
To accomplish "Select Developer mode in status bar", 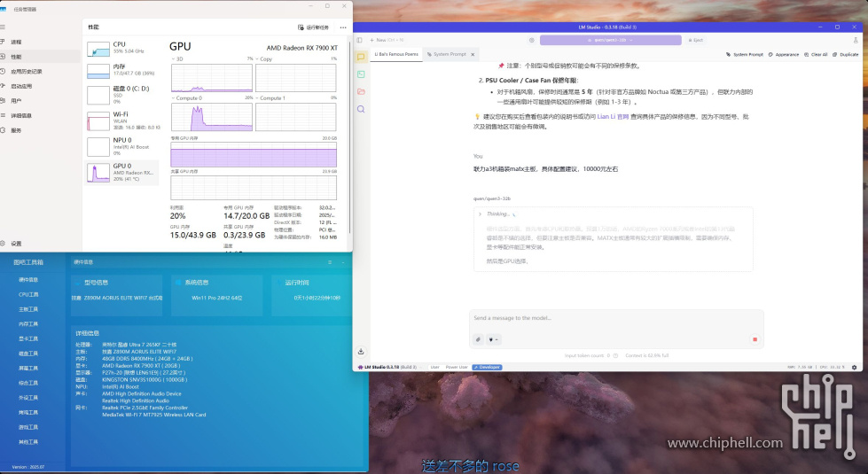I will click(x=487, y=368).
